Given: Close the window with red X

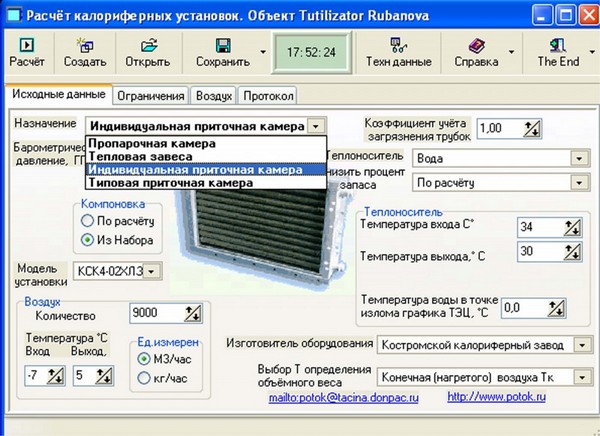Looking at the screenshot, I should 589,16.
